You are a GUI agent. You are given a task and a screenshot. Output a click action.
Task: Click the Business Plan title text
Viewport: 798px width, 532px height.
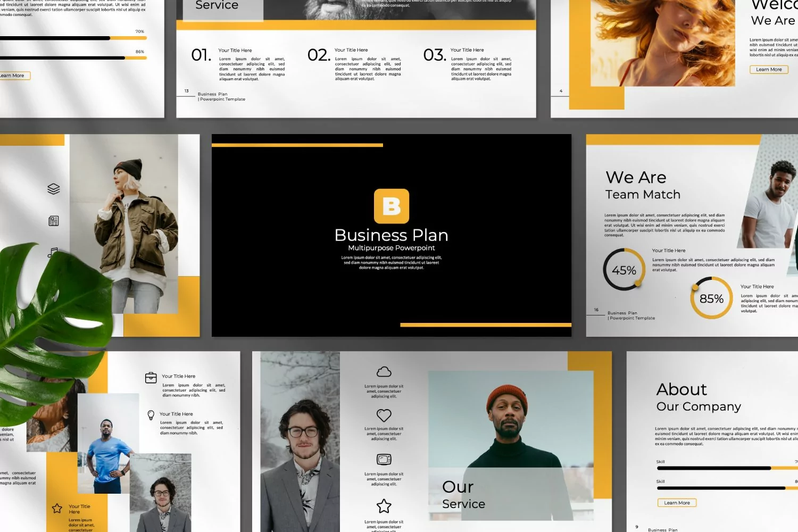[391, 235]
